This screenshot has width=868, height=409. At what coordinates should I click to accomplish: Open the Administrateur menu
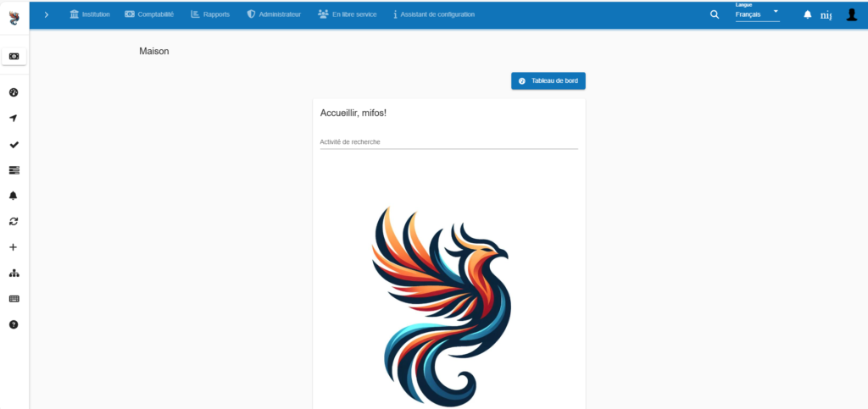274,14
